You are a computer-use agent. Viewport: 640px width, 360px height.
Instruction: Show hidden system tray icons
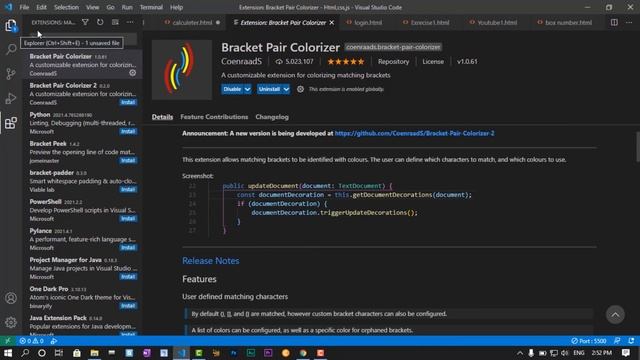[520, 353]
